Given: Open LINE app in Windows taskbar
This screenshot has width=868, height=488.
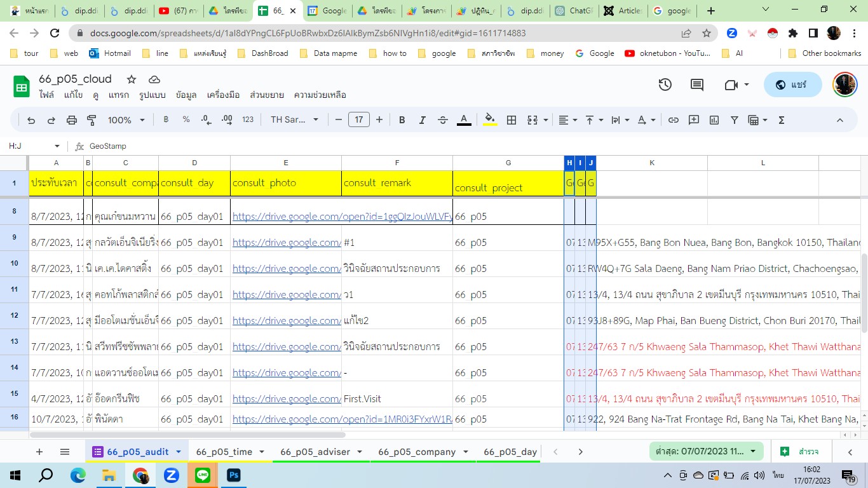Looking at the screenshot, I should click(203, 475).
